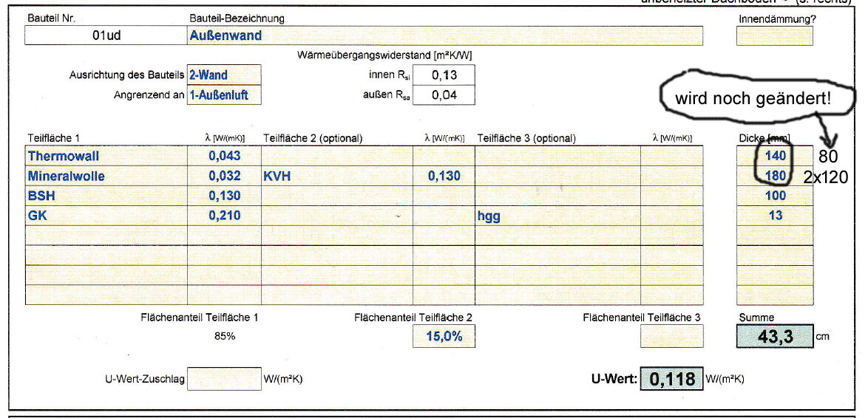Open the Angrenzend an 1-Außenluft selector
This screenshot has height=418, width=868.
coord(223,95)
